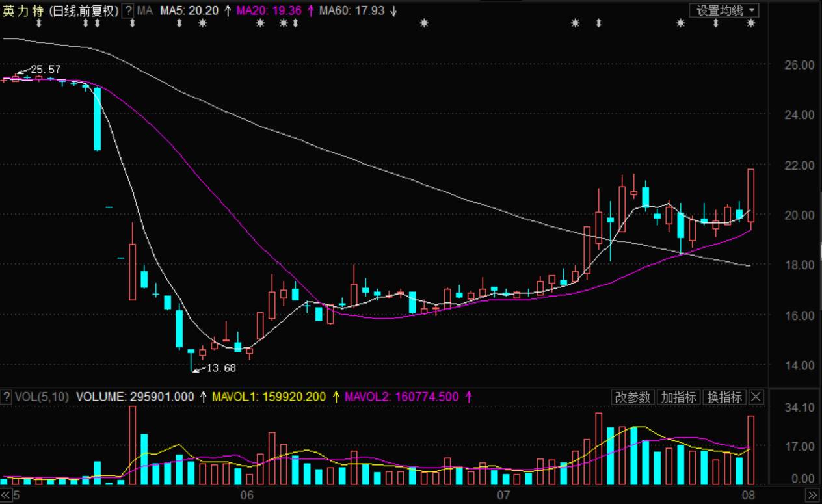Open 改参数 to change indicator parameters
The height and width of the screenshot is (504, 822).
click(633, 397)
